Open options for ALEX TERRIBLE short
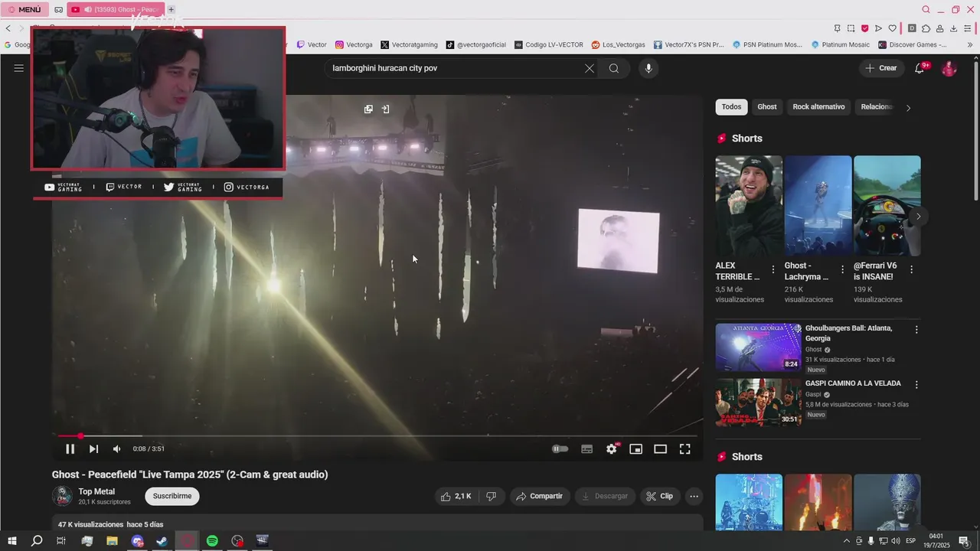 pos(773,269)
